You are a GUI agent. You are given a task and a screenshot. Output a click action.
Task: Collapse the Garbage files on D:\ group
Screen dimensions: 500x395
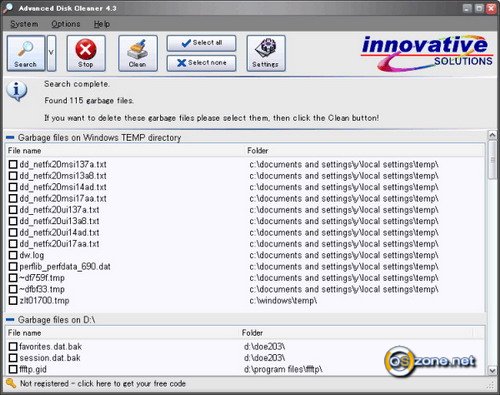point(10,319)
